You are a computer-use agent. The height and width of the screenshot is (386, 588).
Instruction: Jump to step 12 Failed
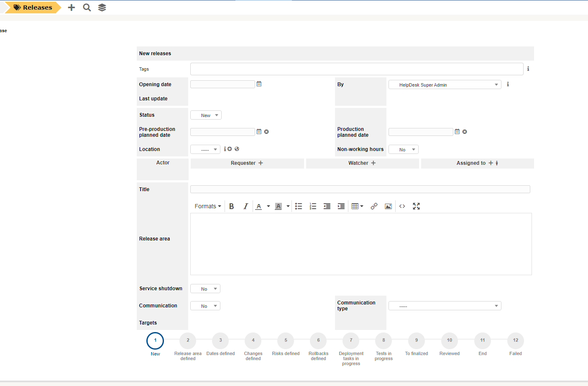click(x=515, y=340)
